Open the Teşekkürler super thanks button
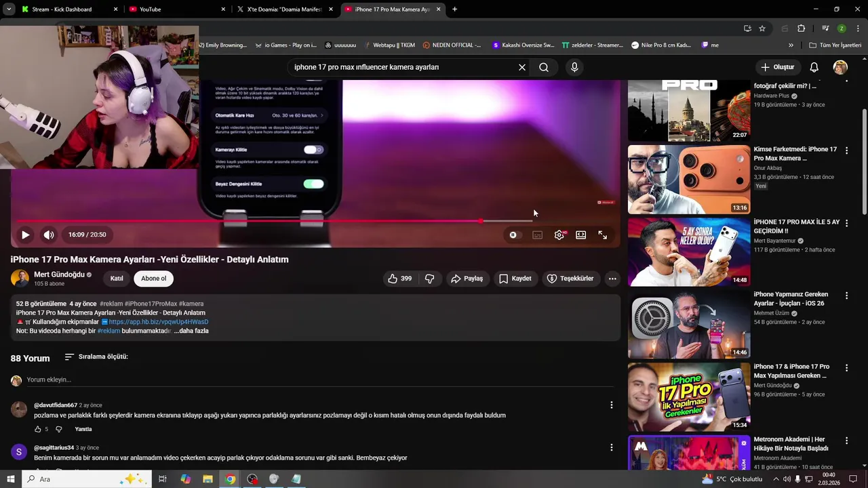 [570, 279]
